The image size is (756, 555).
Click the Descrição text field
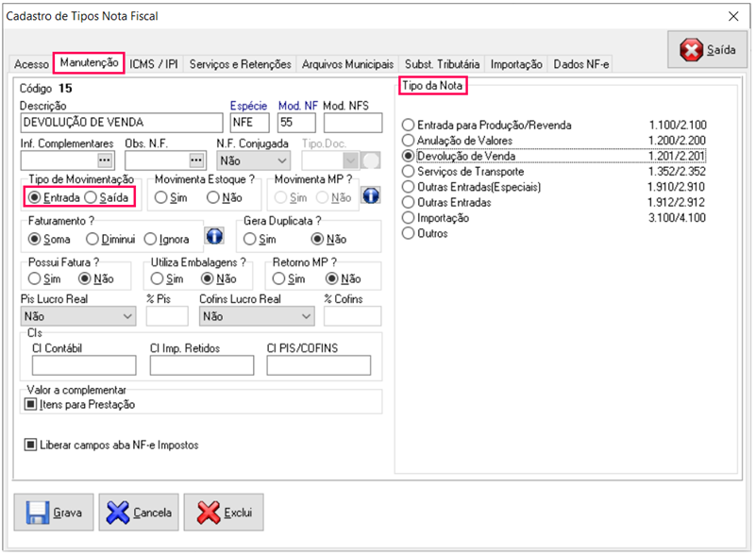click(122, 123)
